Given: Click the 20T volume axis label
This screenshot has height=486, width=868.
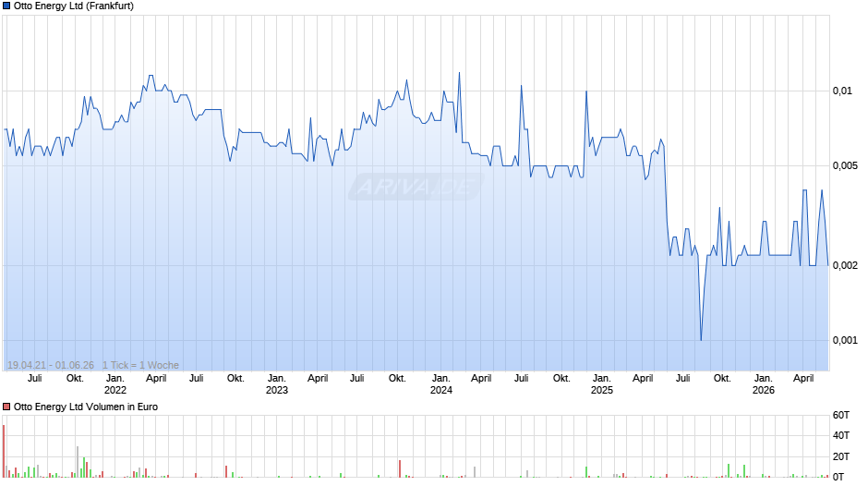Looking at the screenshot, I should (841, 456).
